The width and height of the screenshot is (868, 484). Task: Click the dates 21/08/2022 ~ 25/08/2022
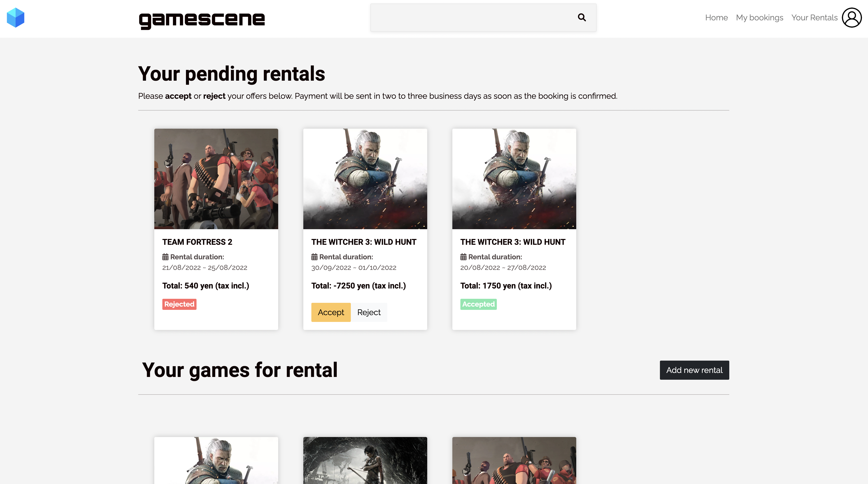tap(205, 268)
